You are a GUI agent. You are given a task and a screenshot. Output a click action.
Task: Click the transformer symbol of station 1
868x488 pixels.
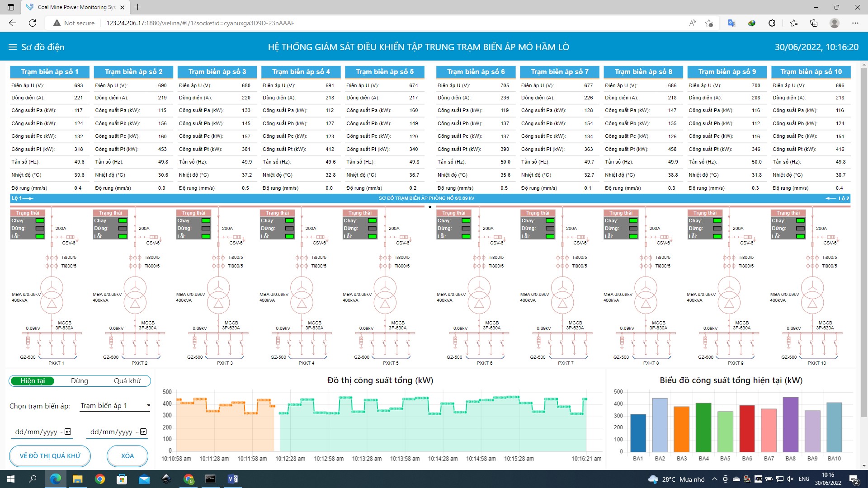tap(52, 295)
